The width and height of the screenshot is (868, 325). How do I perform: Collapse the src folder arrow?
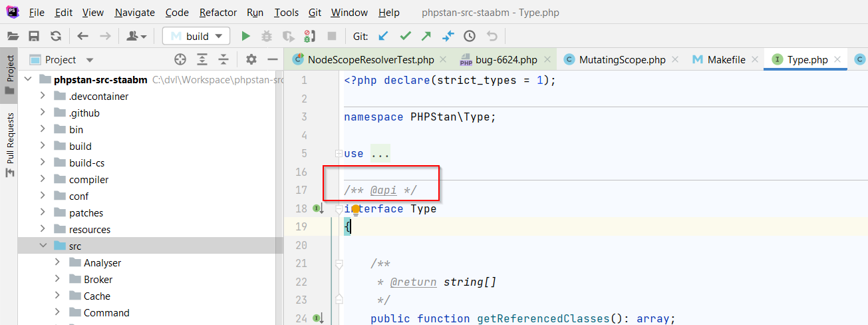coord(43,246)
